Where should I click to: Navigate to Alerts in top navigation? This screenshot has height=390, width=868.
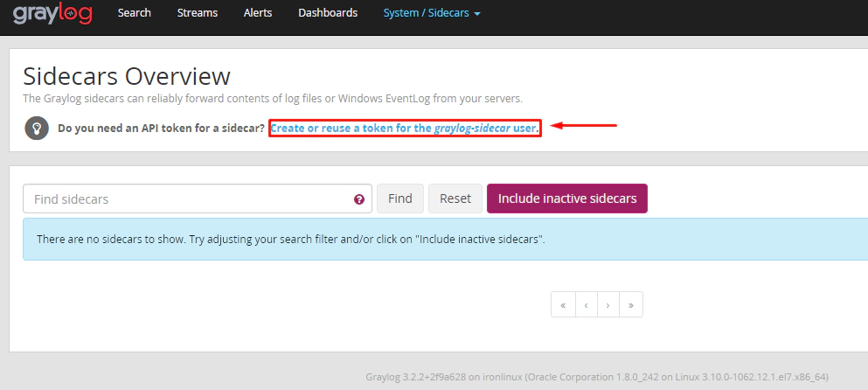(x=258, y=13)
